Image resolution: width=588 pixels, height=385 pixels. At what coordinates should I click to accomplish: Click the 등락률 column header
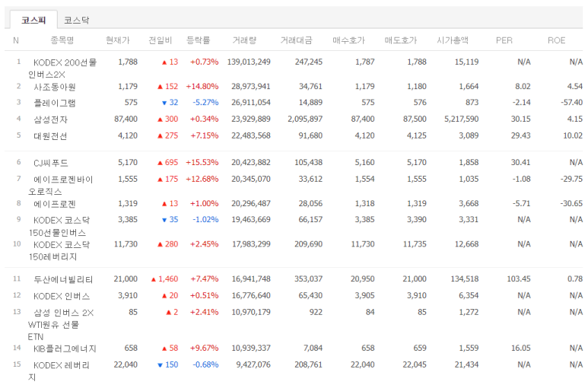tap(199, 40)
